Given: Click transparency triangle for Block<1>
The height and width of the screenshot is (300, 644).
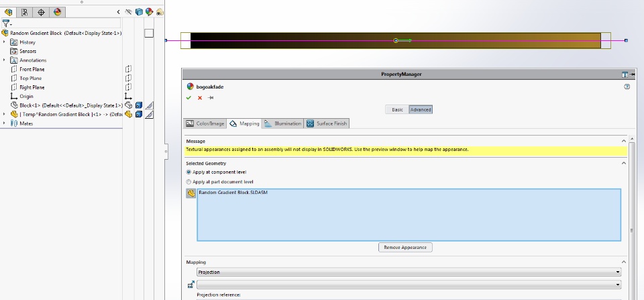Looking at the screenshot, I should (x=150, y=105).
